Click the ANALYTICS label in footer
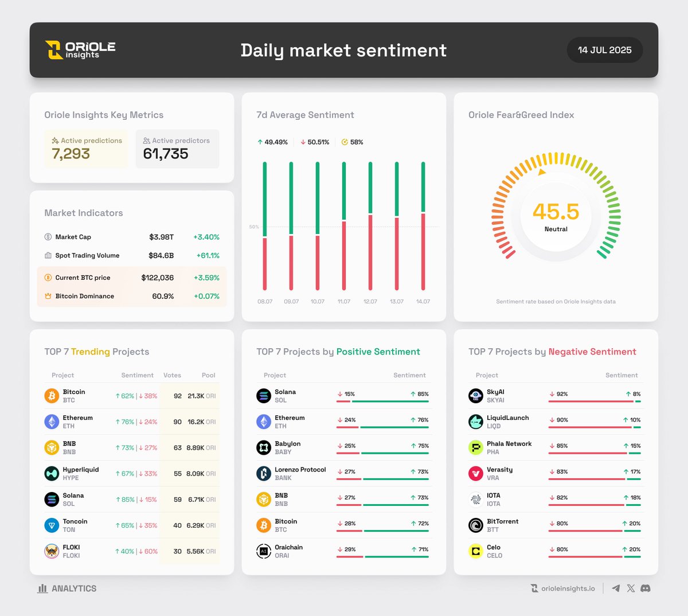This screenshot has height=616, width=688. point(74,588)
